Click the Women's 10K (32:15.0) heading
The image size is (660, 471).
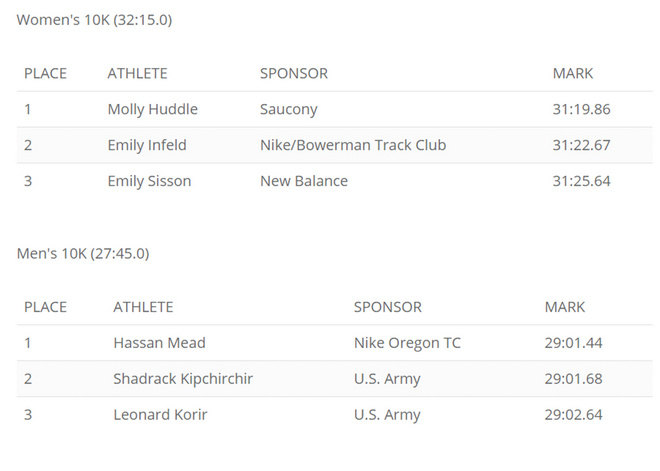[94, 20]
